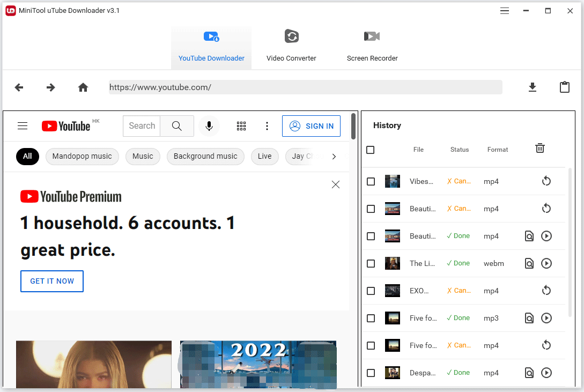The height and width of the screenshot is (392, 584).
Task: Click the Status column header
Action: click(459, 149)
